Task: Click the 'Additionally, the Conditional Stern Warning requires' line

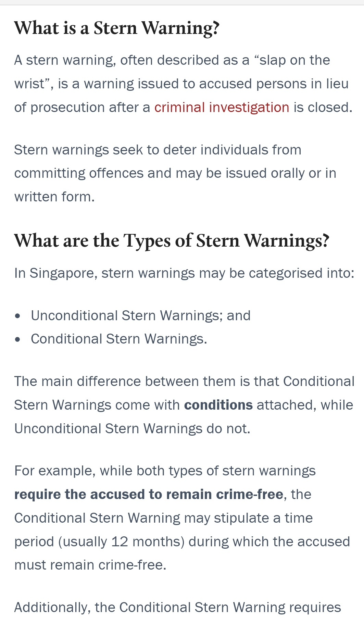Action: point(178,608)
